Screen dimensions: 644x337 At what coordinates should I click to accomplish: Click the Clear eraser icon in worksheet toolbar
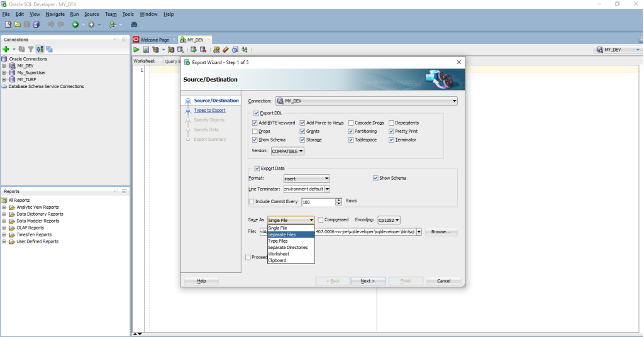pyautogui.click(x=226, y=50)
